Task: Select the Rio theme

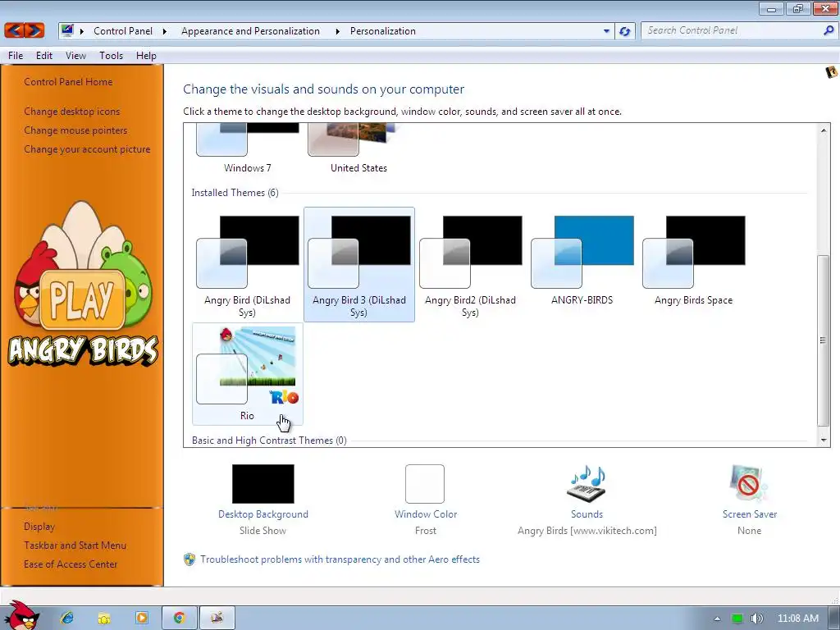Action: [248, 374]
